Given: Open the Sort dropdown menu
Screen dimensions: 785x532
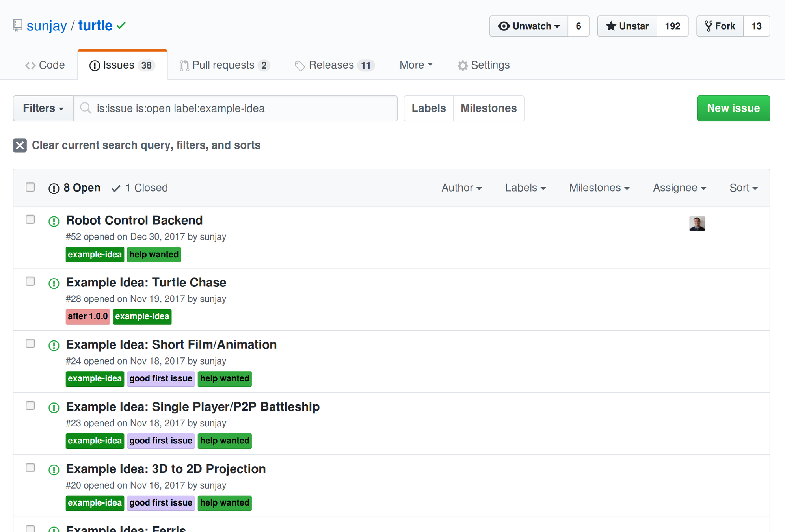Looking at the screenshot, I should (743, 188).
